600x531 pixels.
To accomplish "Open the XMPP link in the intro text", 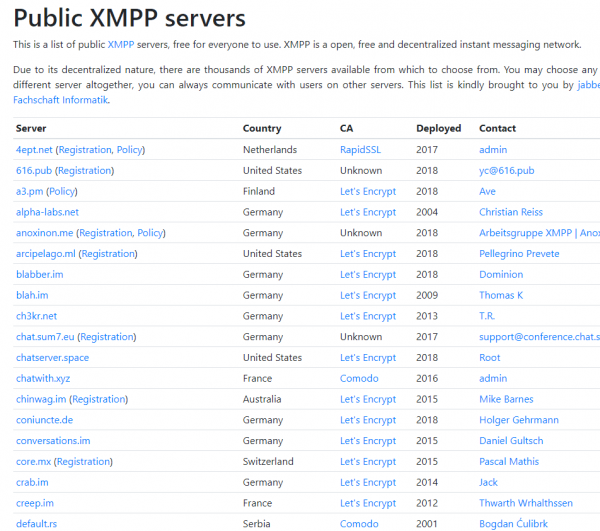I will coord(120,45).
